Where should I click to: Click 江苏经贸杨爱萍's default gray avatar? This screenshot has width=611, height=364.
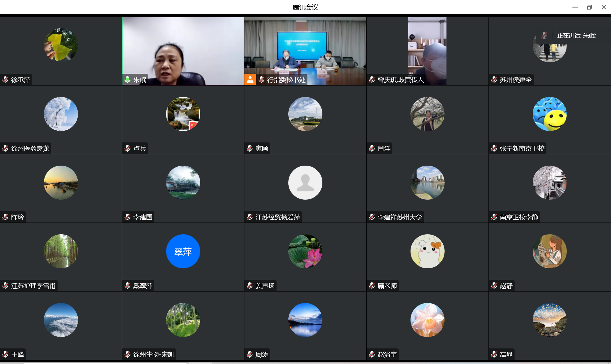coord(305,182)
